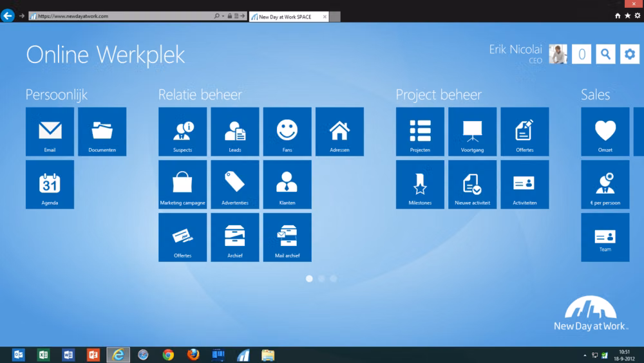Open the Voortgang presentation tile
Image resolution: width=644 pixels, height=363 pixels.
472,131
